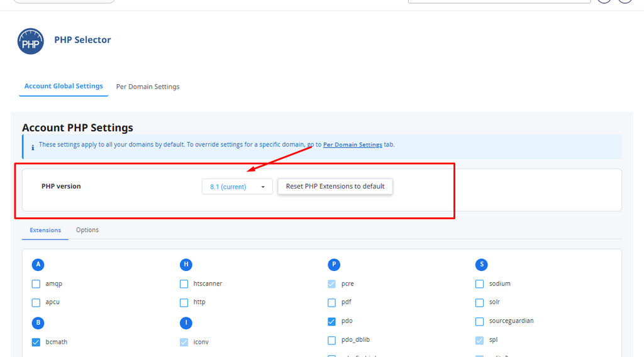Enable the solr extension checkbox

(479, 302)
